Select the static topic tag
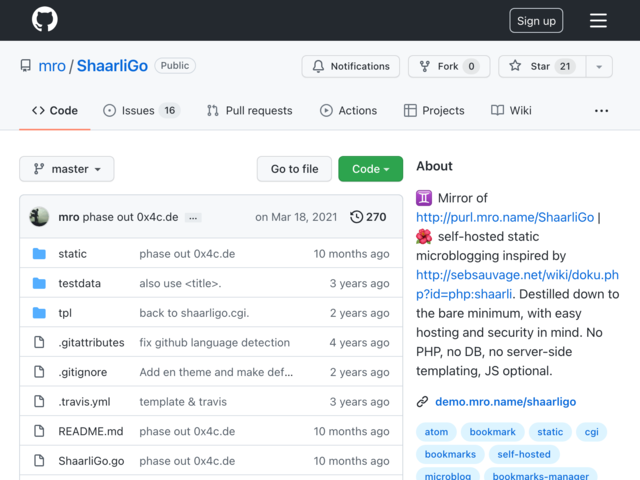Screen dimensions: 640x480 [550, 432]
